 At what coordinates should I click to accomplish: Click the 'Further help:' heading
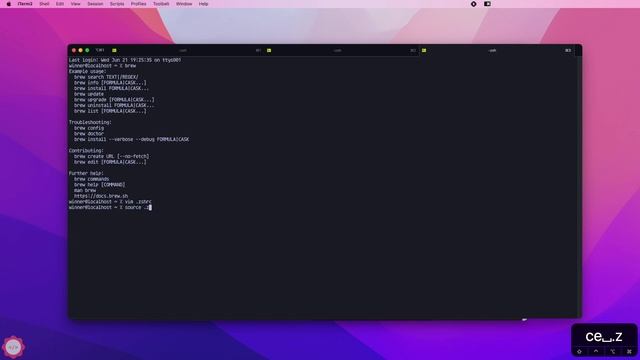click(86, 173)
